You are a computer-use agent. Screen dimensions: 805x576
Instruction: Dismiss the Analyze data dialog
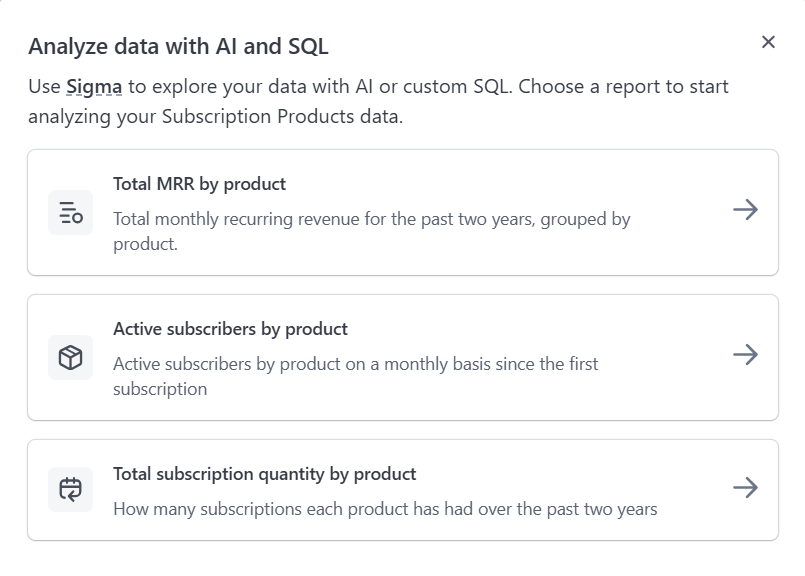pos(769,43)
